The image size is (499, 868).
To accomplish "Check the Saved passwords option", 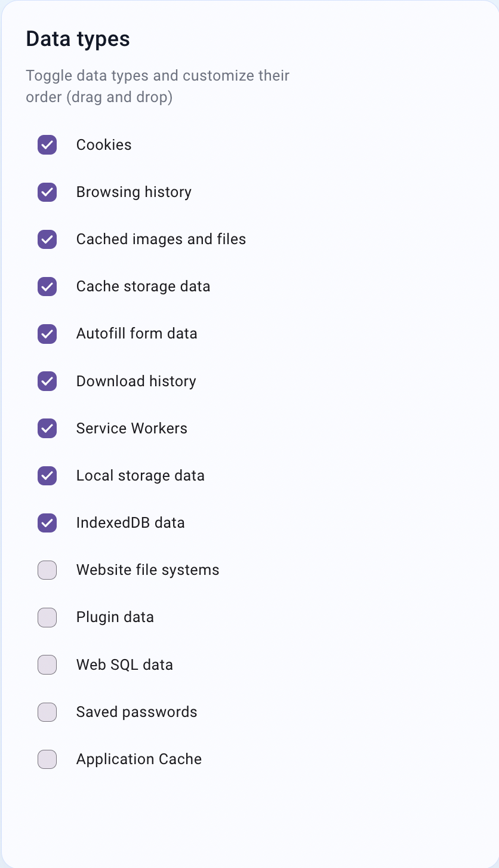I will coord(47,712).
